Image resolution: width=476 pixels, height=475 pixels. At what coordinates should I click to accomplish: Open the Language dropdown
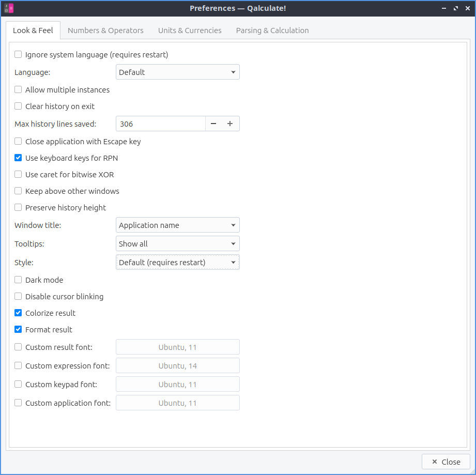pos(177,72)
